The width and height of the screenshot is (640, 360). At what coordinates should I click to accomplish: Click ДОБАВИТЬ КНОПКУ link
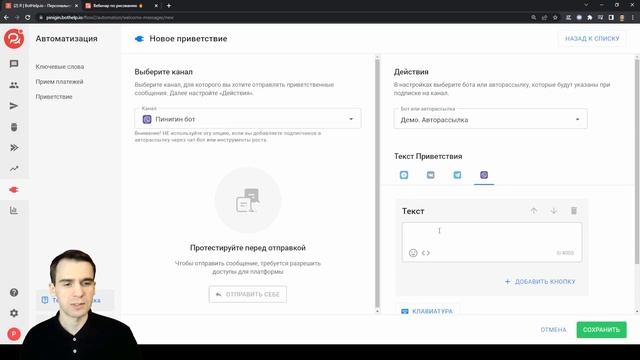coord(540,282)
